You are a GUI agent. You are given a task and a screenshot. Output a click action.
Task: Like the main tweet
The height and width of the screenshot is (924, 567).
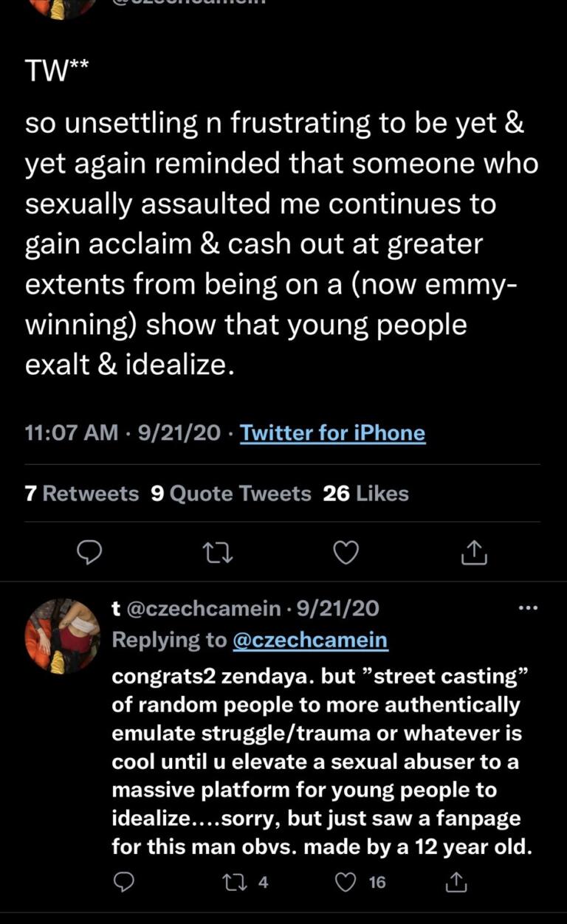tap(346, 553)
